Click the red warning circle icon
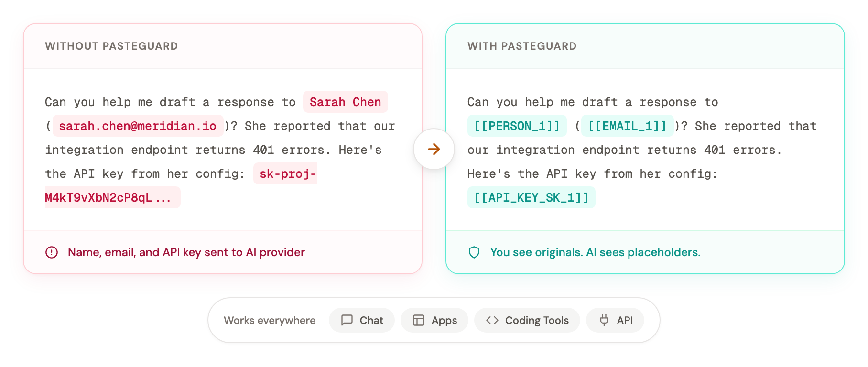868x367 pixels. pyautogui.click(x=52, y=252)
